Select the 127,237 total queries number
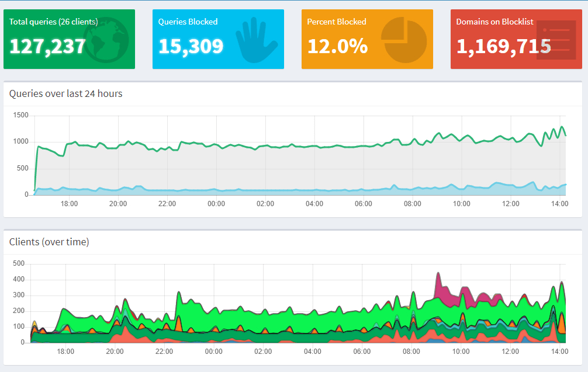The height and width of the screenshot is (372, 588). click(48, 46)
